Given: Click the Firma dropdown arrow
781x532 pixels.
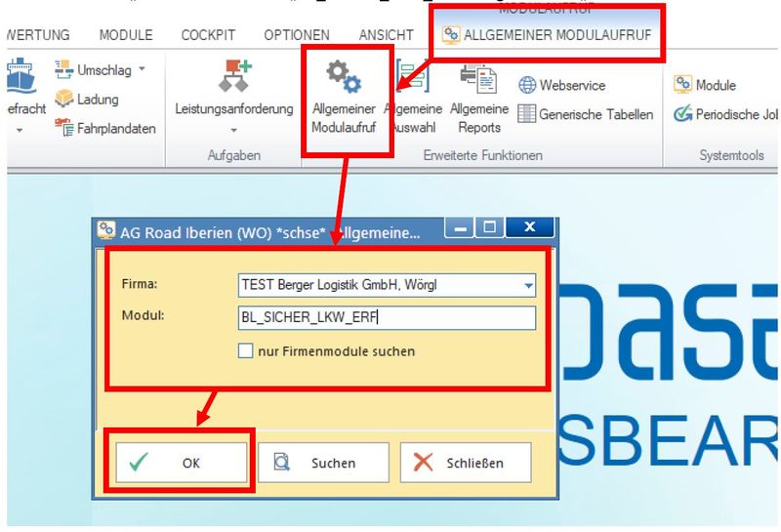Looking at the screenshot, I should (x=528, y=285).
